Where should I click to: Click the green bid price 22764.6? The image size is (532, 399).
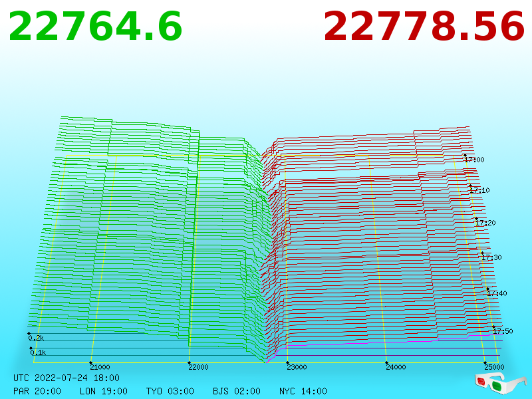pyautogui.click(x=95, y=27)
